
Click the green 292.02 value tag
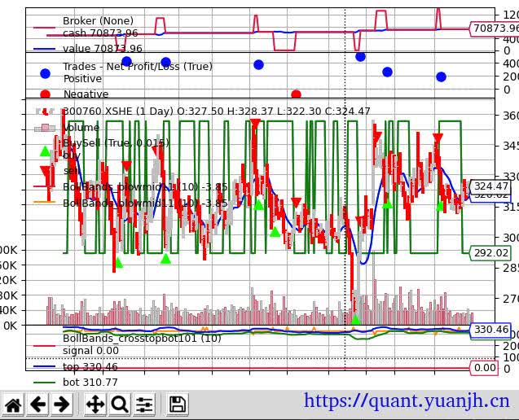pyautogui.click(x=491, y=253)
